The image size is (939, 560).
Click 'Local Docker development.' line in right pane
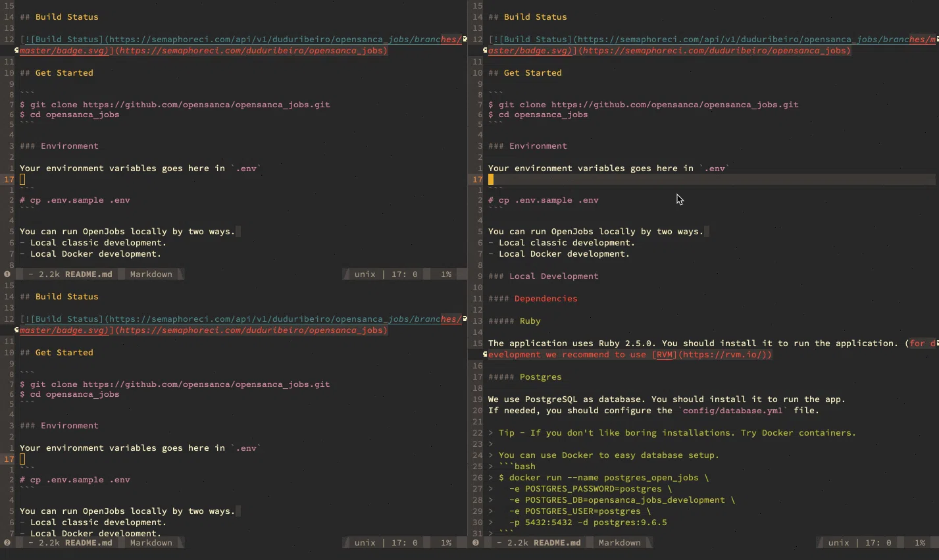coord(559,254)
